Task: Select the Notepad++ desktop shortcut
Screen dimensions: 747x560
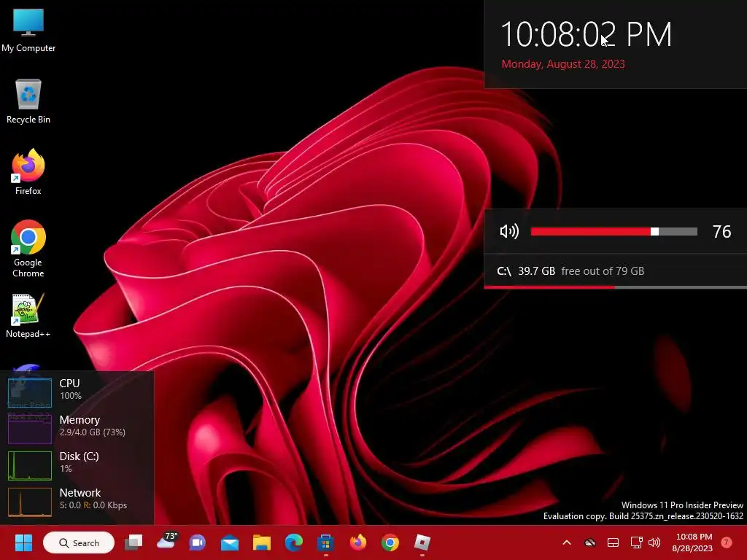Action: (x=28, y=316)
